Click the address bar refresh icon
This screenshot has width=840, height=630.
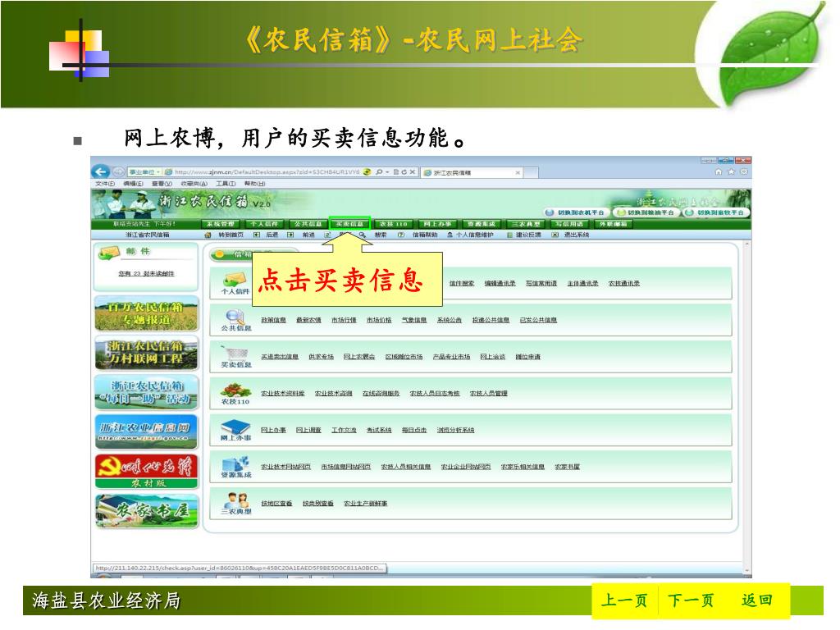(x=404, y=172)
